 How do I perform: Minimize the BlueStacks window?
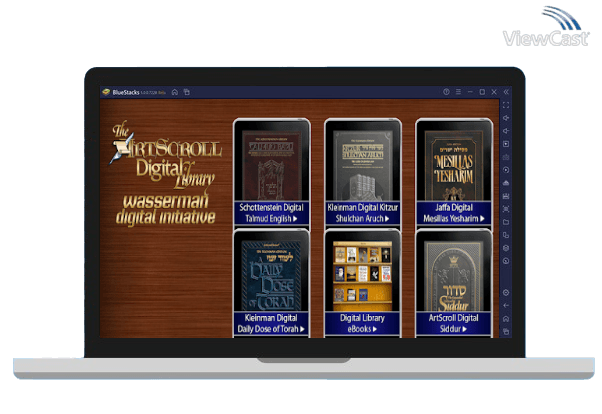click(x=470, y=92)
